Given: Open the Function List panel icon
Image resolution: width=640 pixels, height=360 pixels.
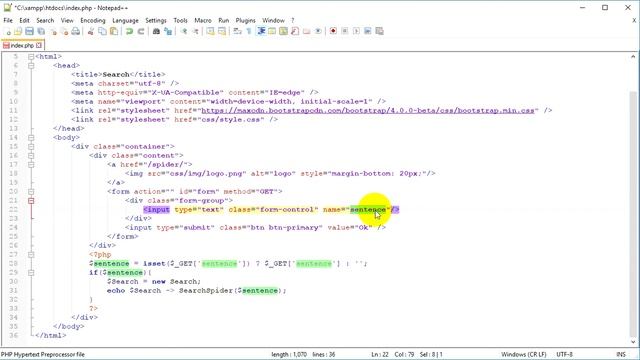Looking at the screenshot, I should (x=295, y=31).
